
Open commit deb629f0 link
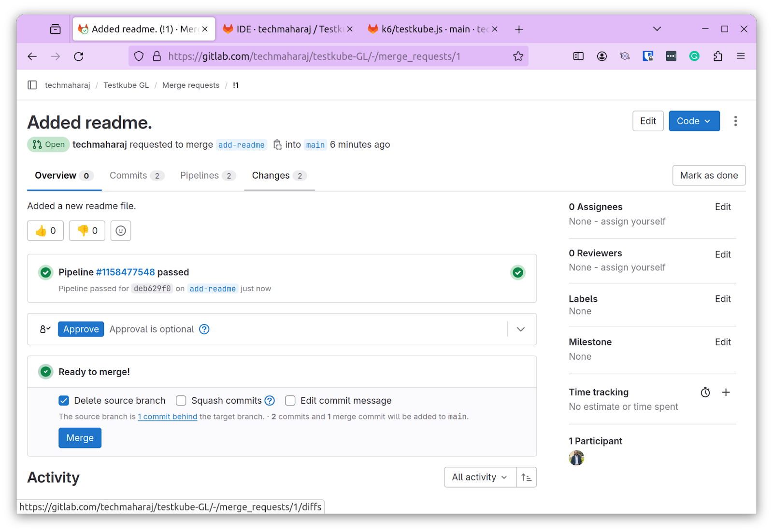pyautogui.click(x=152, y=289)
